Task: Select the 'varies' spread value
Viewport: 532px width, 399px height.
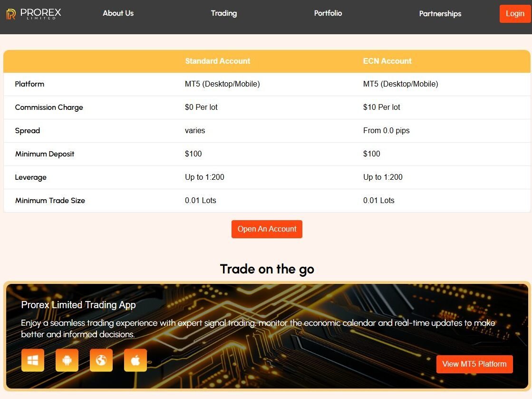Action: (x=195, y=131)
